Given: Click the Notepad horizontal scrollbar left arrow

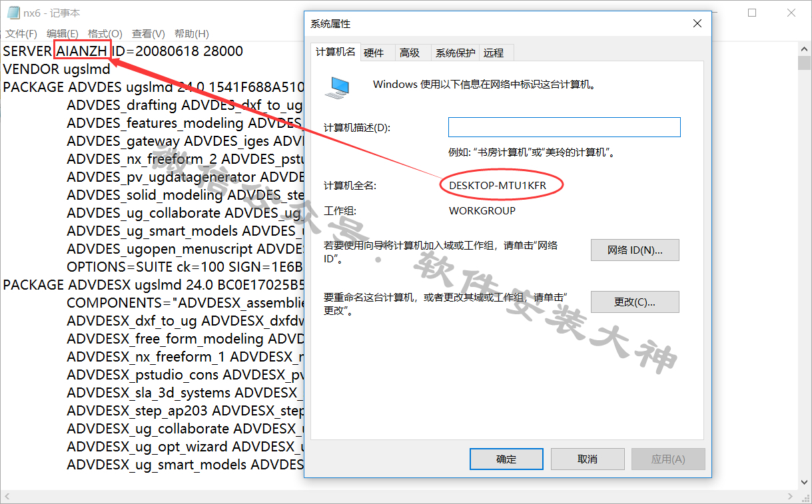Looking at the screenshot, I should point(7,497).
